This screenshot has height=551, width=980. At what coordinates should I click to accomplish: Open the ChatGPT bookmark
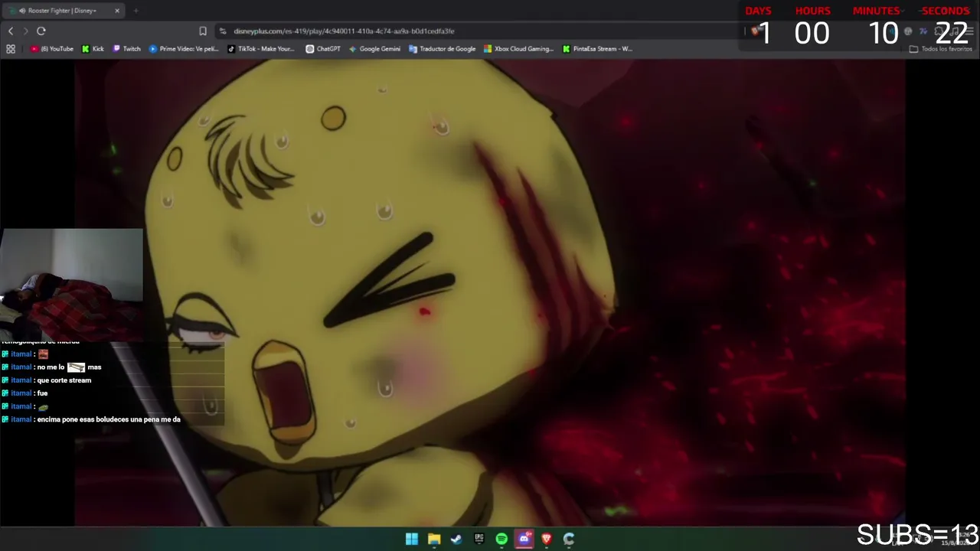(323, 49)
